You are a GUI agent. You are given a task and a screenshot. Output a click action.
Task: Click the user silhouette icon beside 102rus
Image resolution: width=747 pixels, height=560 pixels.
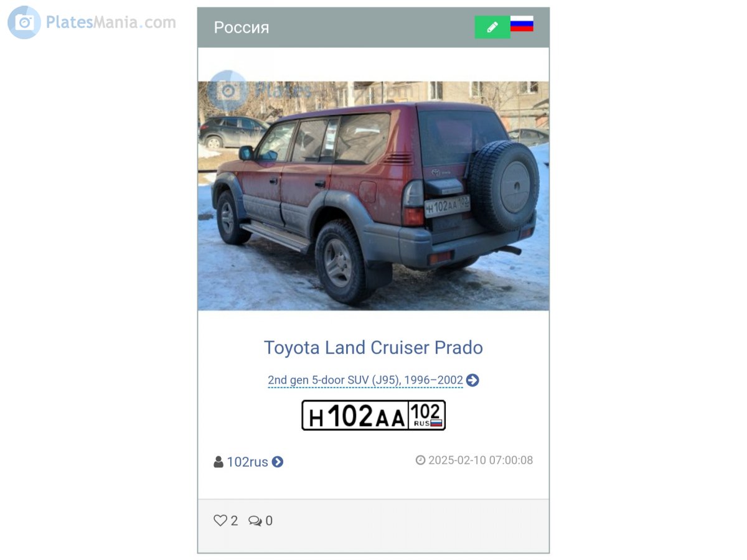point(218,462)
